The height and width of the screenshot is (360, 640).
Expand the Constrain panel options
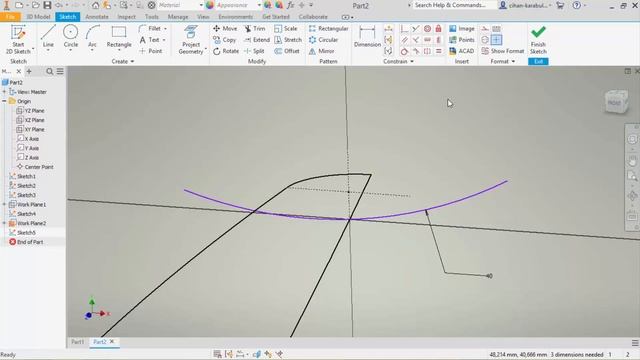398,62
